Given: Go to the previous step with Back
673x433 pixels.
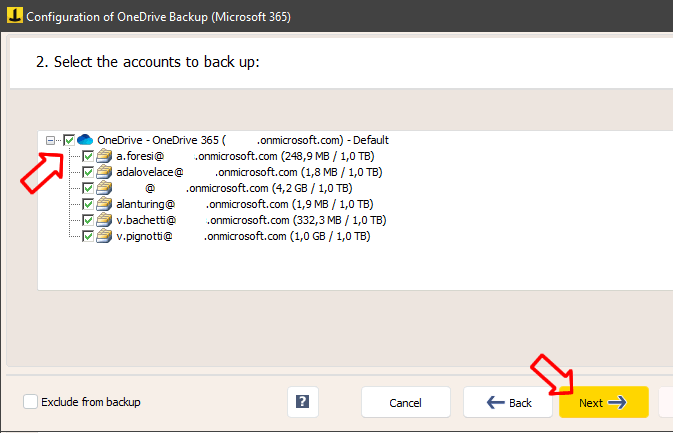Looking at the screenshot, I should click(x=508, y=402).
